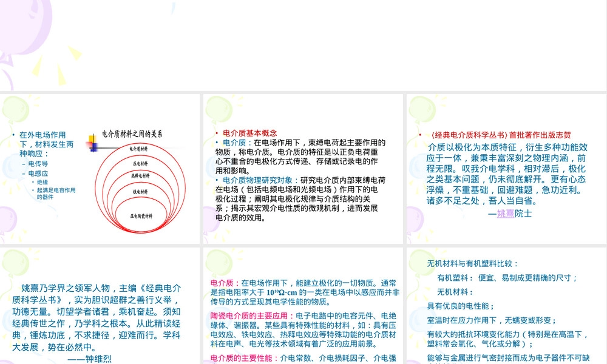Click the red heading 电介质基本概念

click(x=249, y=133)
